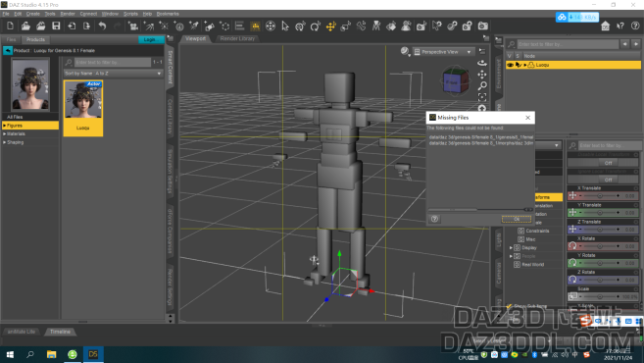
Task: Open the File menu
Action: 6,14
